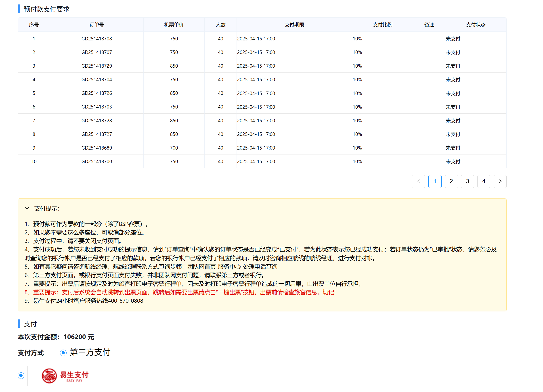Select current page 1 button

coord(434,181)
